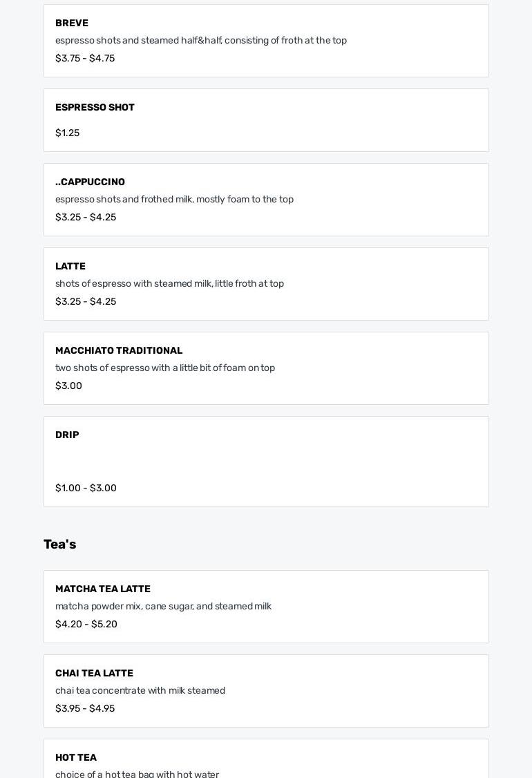This screenshot has width=532, height=778.
Task: Select the Latte item title
Action: click(70, 266)
